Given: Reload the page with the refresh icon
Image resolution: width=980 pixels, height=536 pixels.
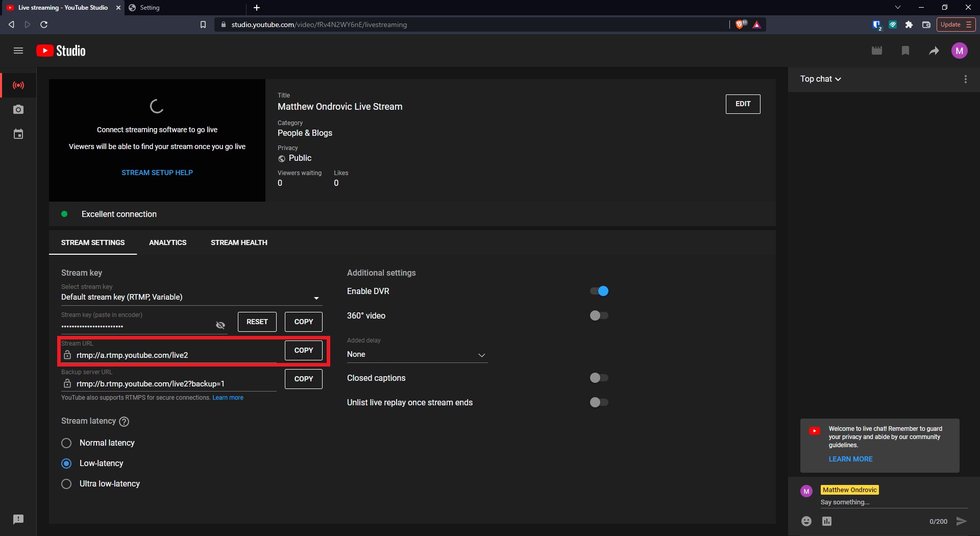Looking at the screenshot, I should click(x=44, y=25).
